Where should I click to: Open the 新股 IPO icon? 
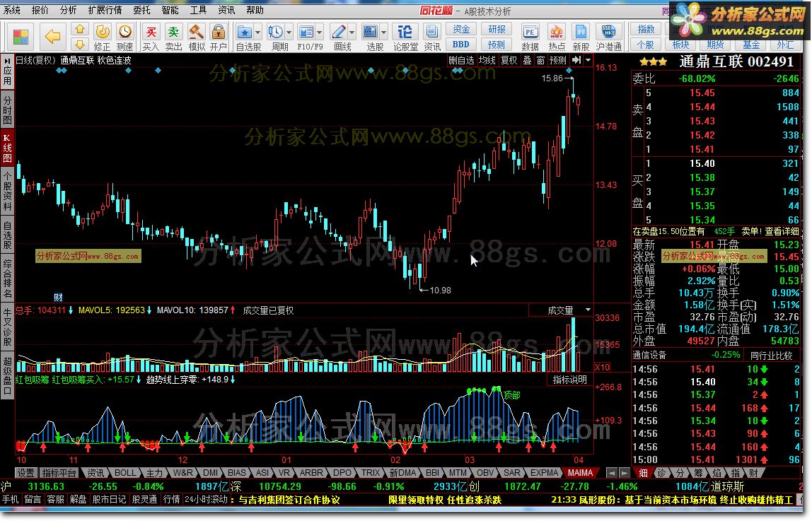[x=581, y=37]
